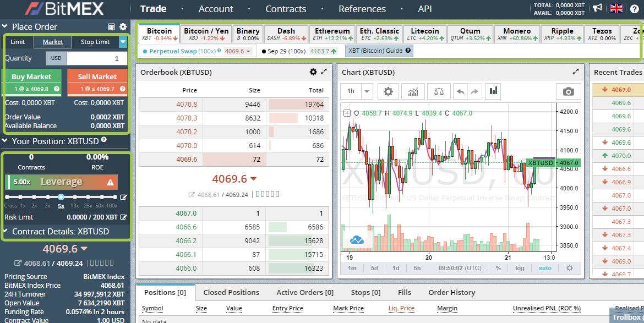Set leverage to 1x
Image resolution: width=644 pixels, height=323 pixels.
pyautogui.click(x=23, y=206)
